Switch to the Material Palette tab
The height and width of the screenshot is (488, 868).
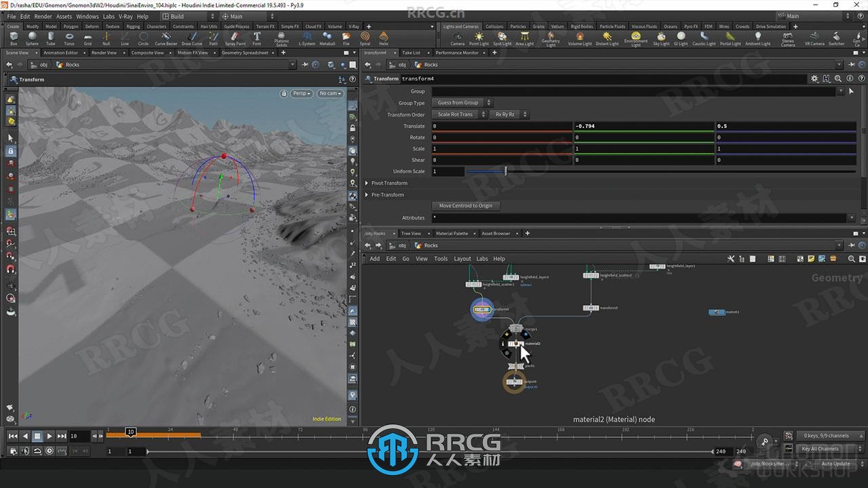[452, 234]
